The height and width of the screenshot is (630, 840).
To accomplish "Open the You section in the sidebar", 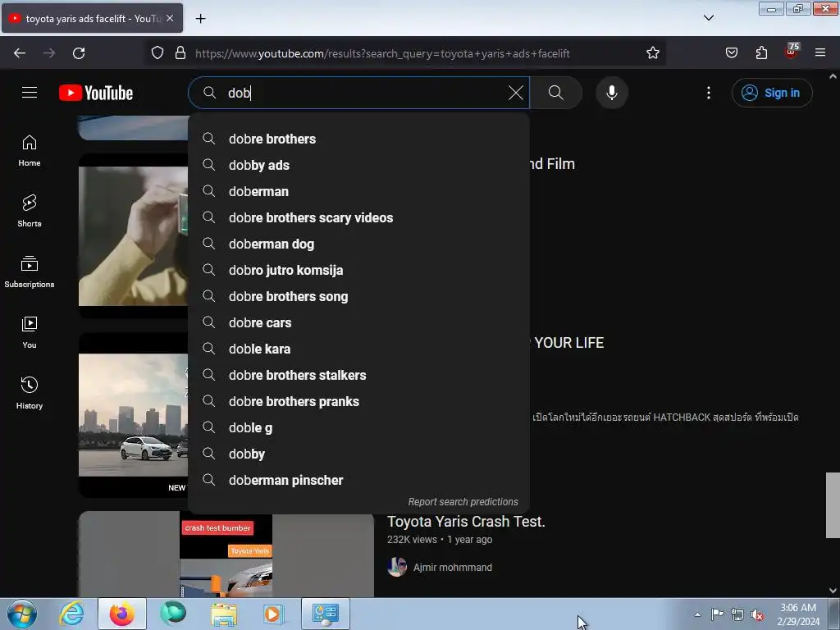I will point(30,333).
